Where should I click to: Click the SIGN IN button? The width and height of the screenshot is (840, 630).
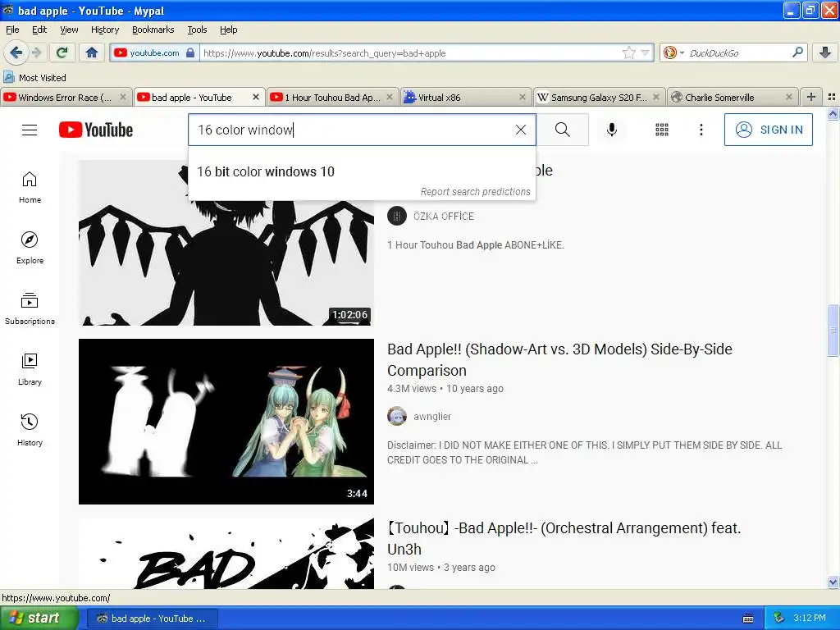tap(768, 130)
